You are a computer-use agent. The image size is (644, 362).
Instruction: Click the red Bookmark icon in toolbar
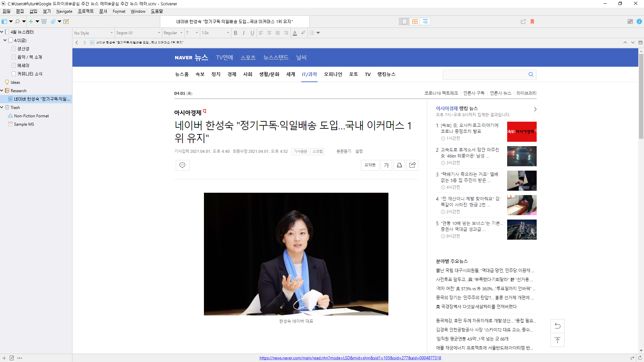[532, 21]
